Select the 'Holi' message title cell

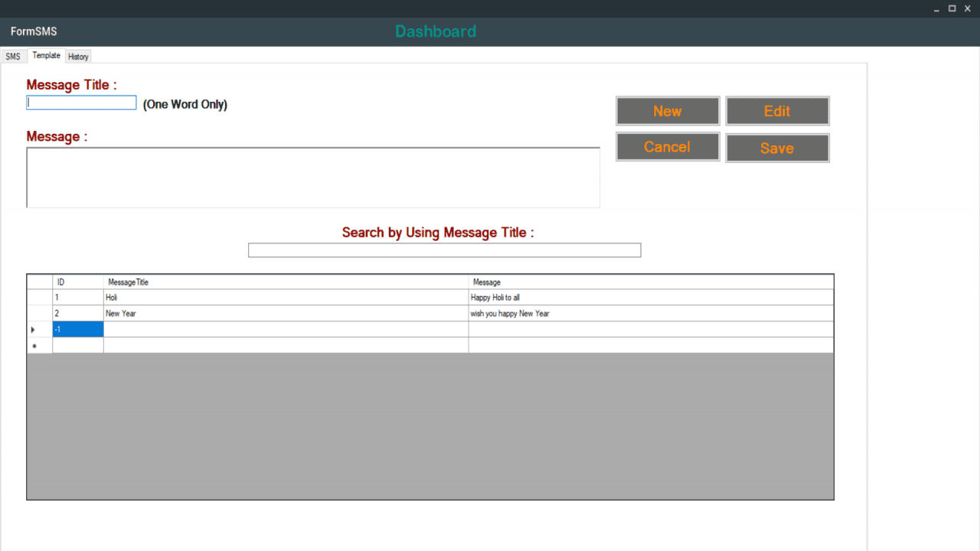(x=286, y=298)
